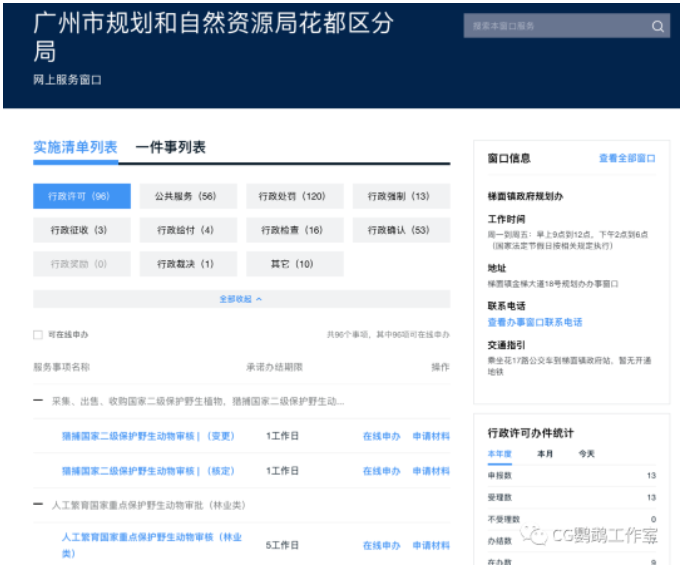Filter by 行政许可 (96) category
The width and height of the screenshot is (681, 582).
(x=81, y=197)
